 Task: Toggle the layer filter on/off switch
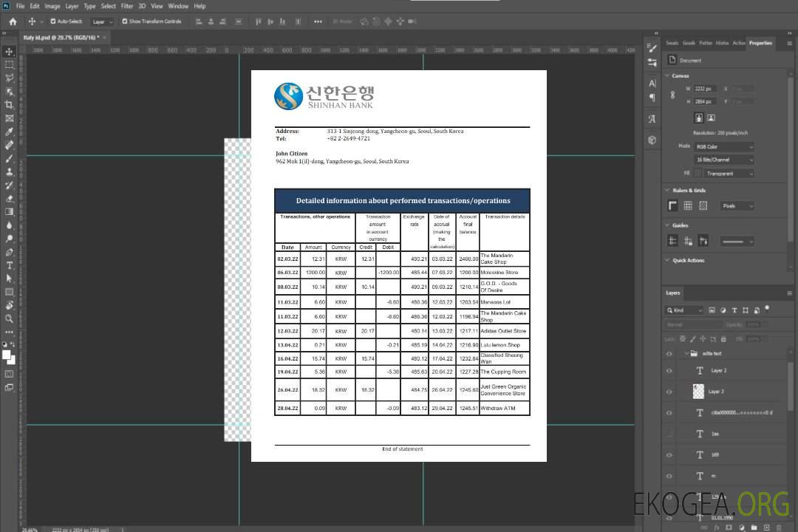pos(767,309)
